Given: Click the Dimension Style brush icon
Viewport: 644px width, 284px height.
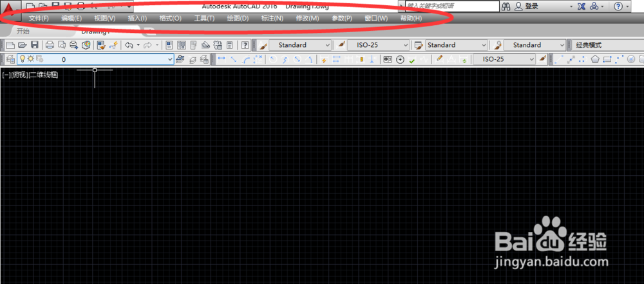Looking at the screenshot, I should coord(341,45).
